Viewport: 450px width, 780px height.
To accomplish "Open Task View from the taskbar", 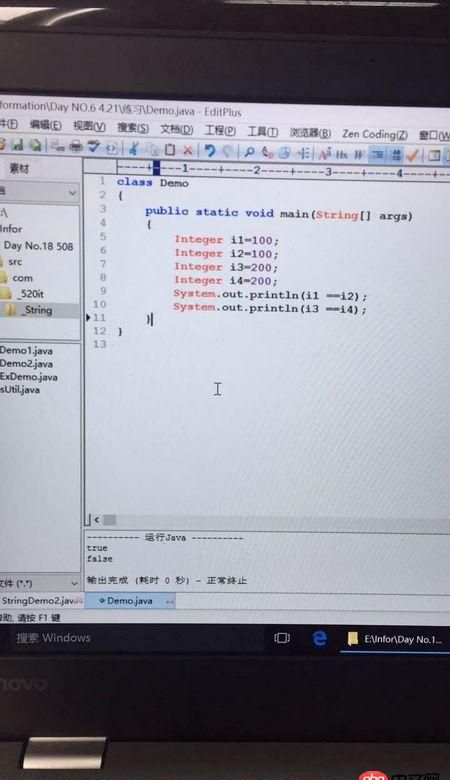I will [x=282, y=638].
